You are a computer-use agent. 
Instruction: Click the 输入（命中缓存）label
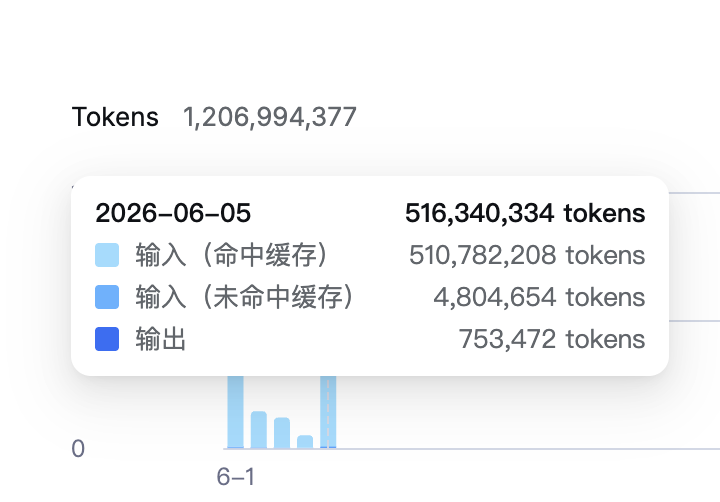pos(231,255)
